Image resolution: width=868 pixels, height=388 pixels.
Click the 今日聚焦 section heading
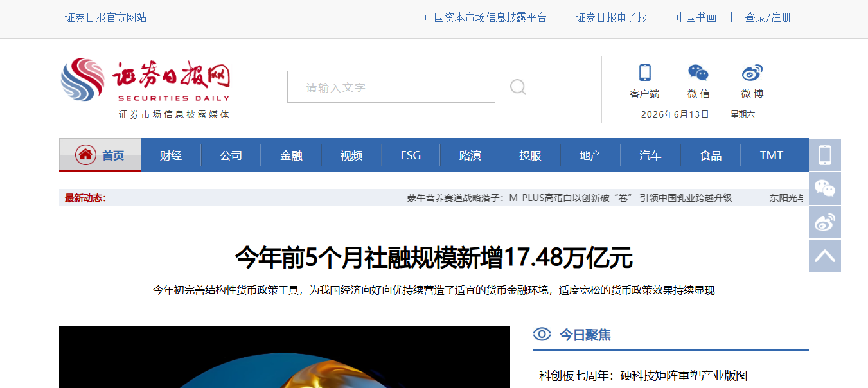[585, 335]
